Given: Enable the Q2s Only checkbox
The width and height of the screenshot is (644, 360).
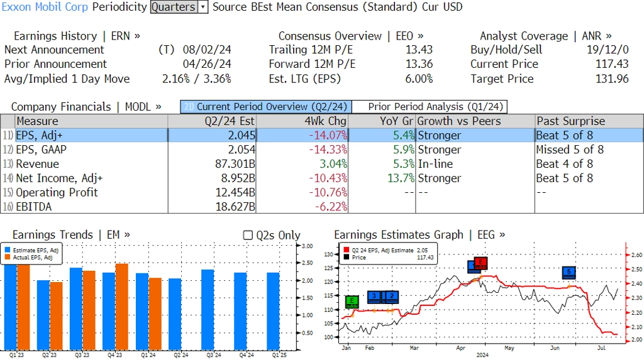Looking at the screenshot, I should (x=248, y=235).
